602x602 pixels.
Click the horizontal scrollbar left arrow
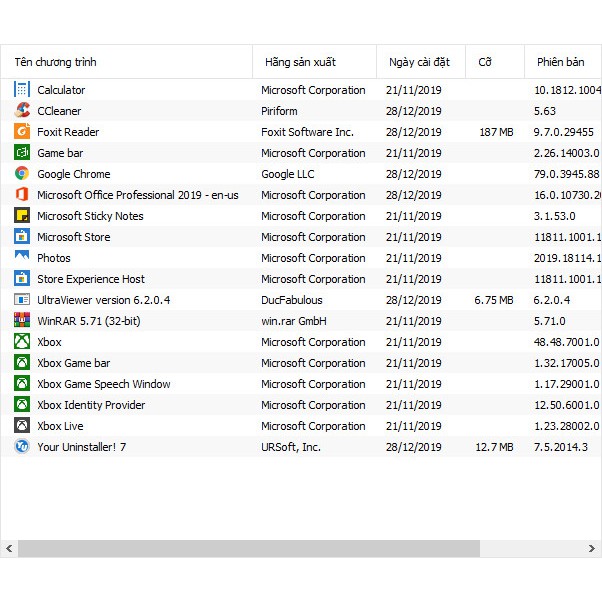(9, 549)
